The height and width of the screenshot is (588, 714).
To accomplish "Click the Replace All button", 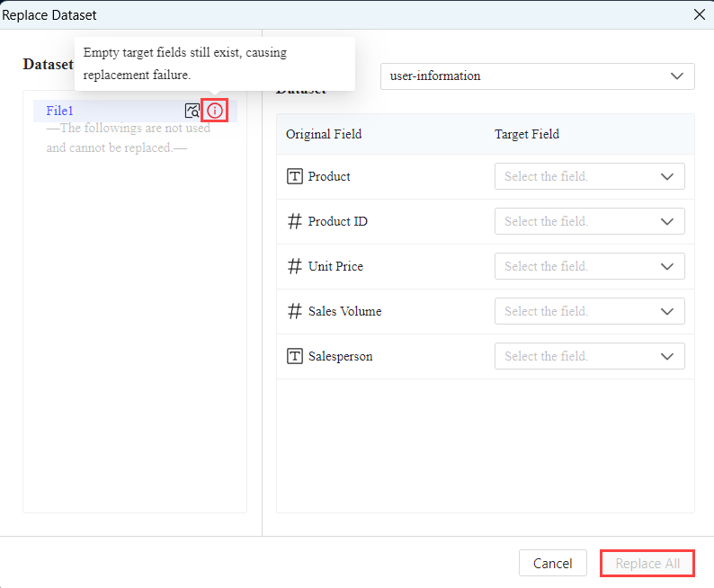I will click(x=647, y=564).
